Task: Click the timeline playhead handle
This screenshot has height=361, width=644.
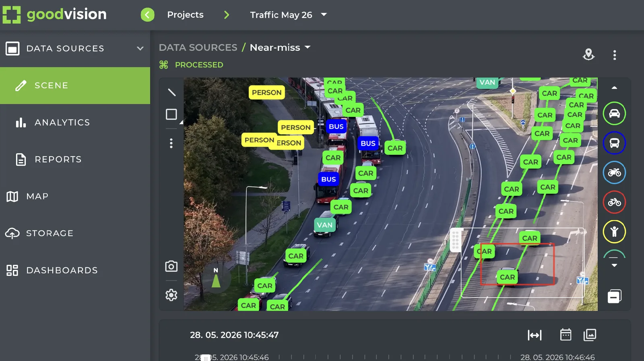Action: 206,357
